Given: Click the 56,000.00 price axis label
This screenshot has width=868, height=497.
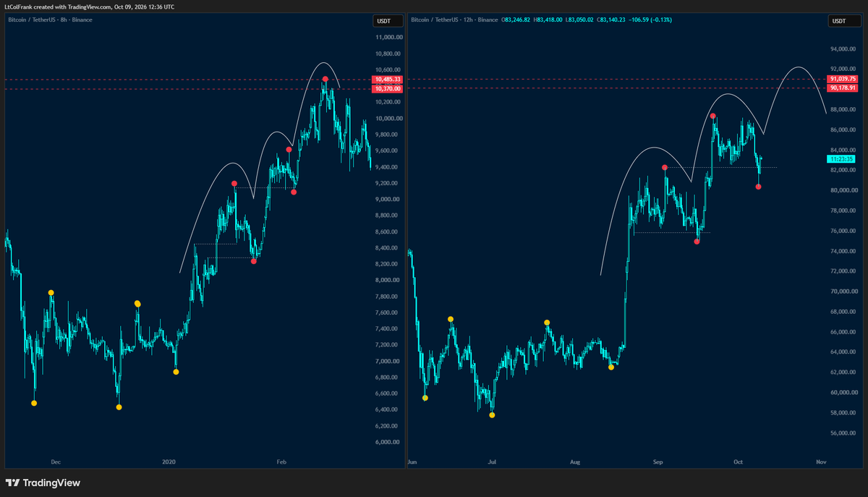Looking at the screenshot, I should point(843,433).
